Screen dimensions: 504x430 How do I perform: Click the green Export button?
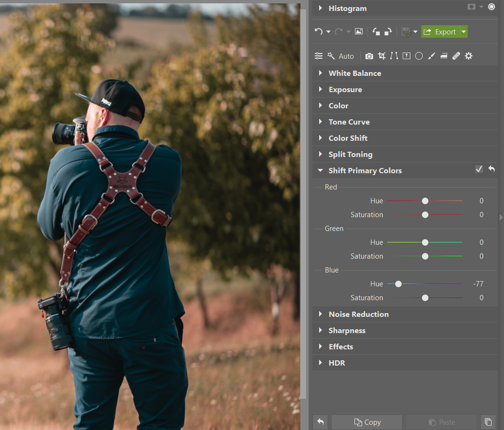[440, 32]
